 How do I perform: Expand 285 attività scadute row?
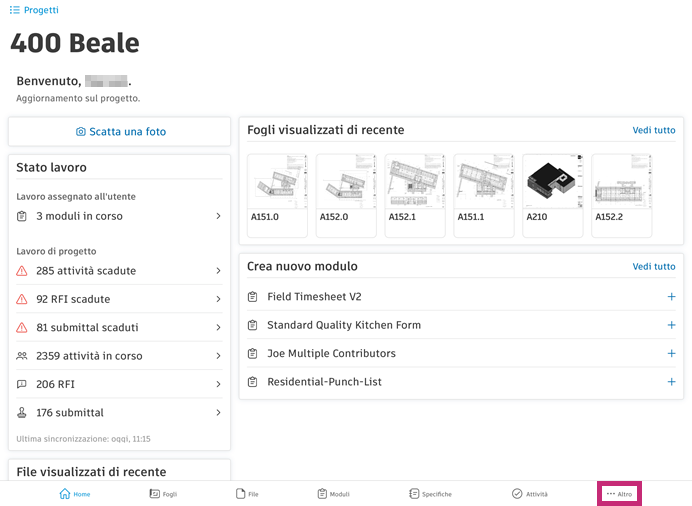click(x=218, y=271)
